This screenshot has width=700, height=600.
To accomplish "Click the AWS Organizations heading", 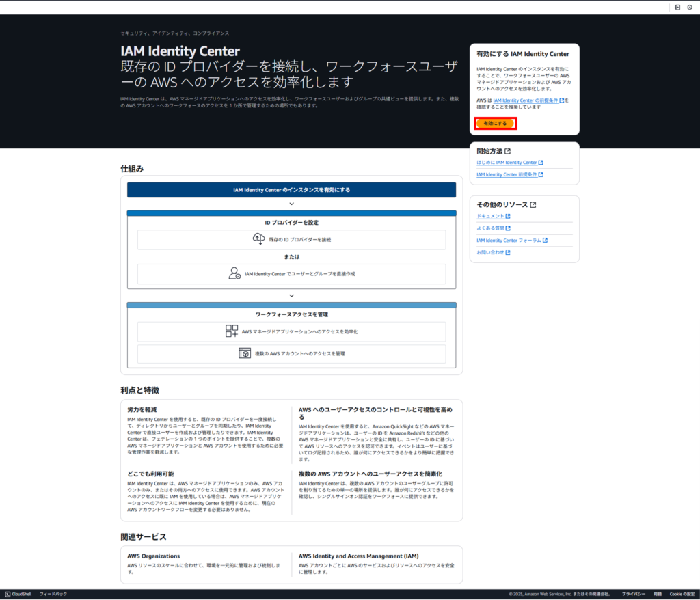I will point(154,556).
